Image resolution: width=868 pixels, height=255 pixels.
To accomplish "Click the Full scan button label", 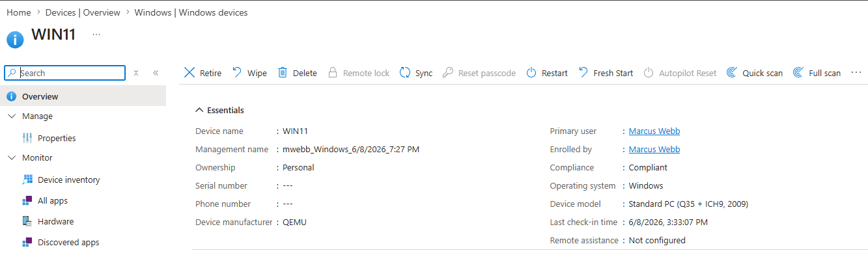I will tap(825, 74).
